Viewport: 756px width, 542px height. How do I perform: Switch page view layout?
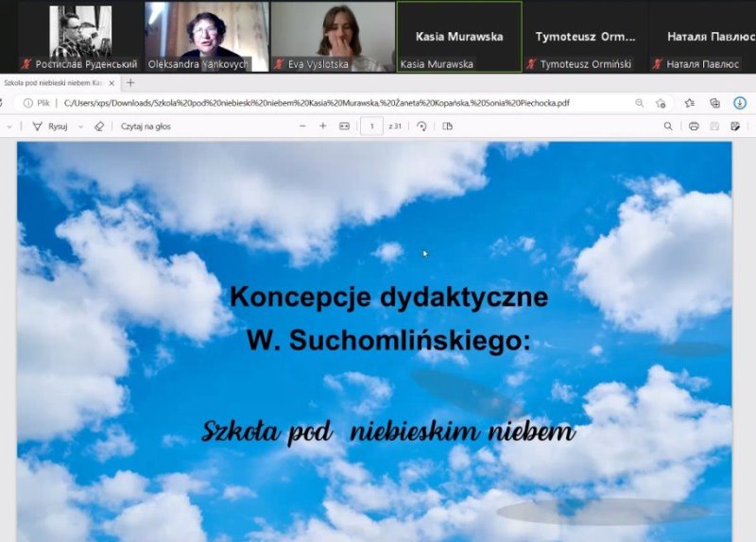447,127
